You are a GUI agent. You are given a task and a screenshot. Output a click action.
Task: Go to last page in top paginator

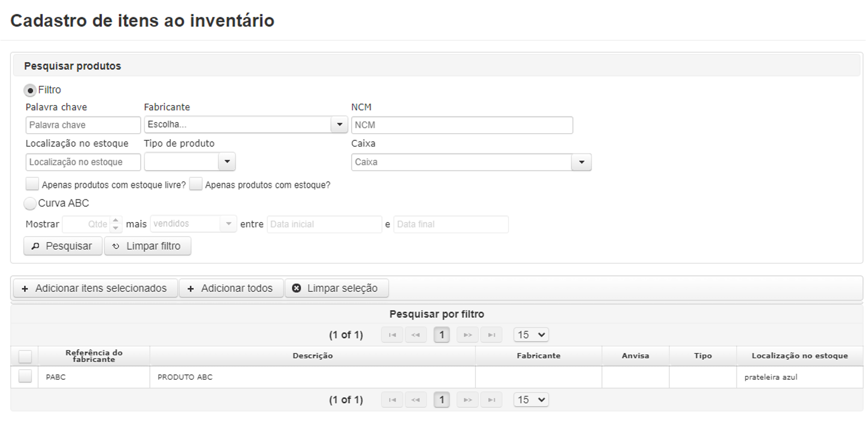point(492,335)
